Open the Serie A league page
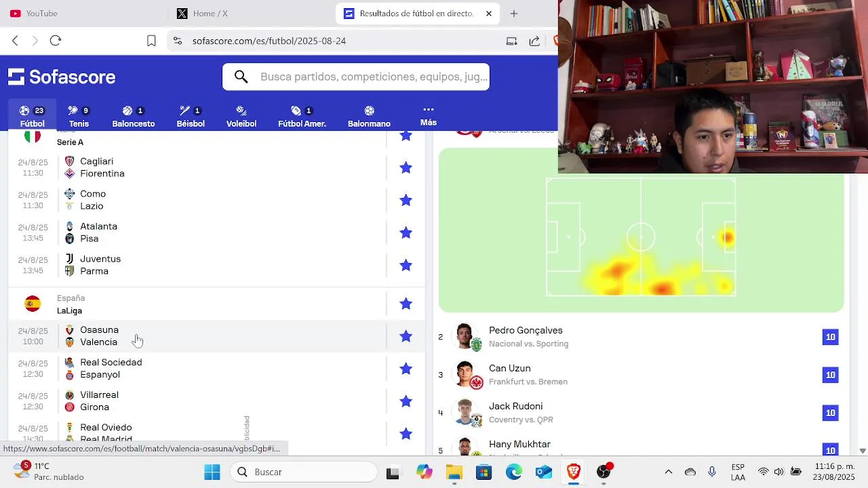 point(70,142)
